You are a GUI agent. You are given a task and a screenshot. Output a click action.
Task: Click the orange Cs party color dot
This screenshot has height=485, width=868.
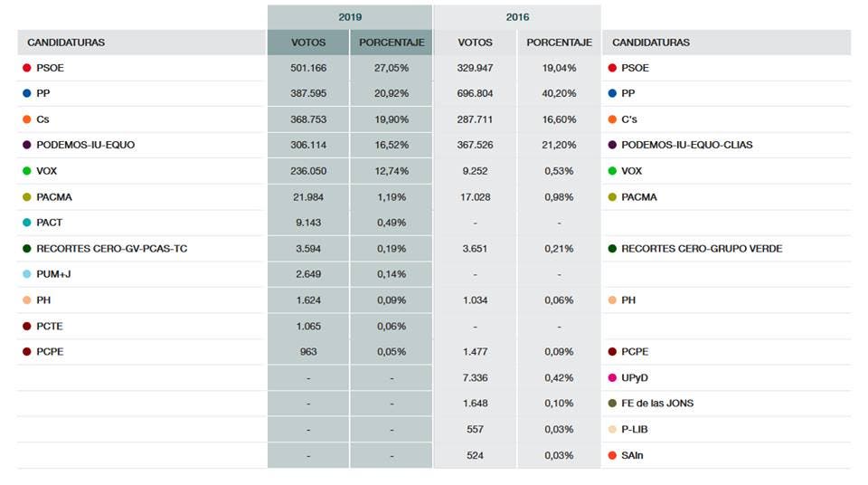27,119
